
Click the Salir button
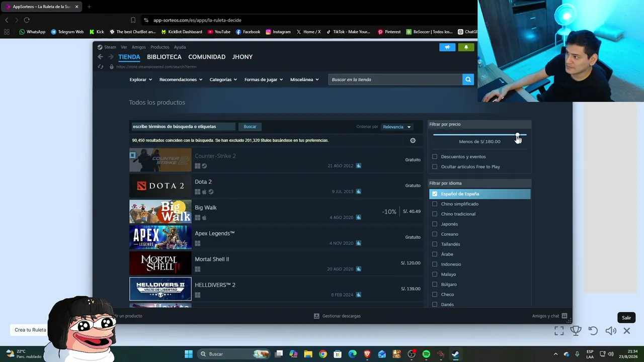pos(626,318)
